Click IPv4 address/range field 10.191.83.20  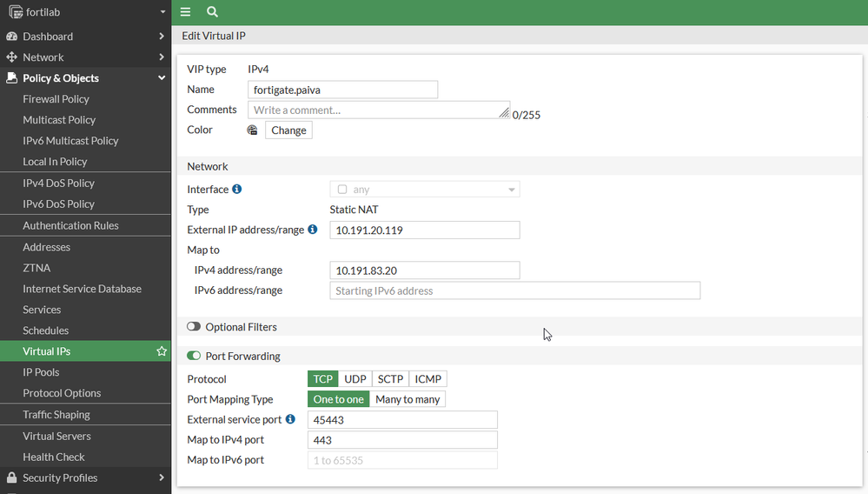pos(425,270)
